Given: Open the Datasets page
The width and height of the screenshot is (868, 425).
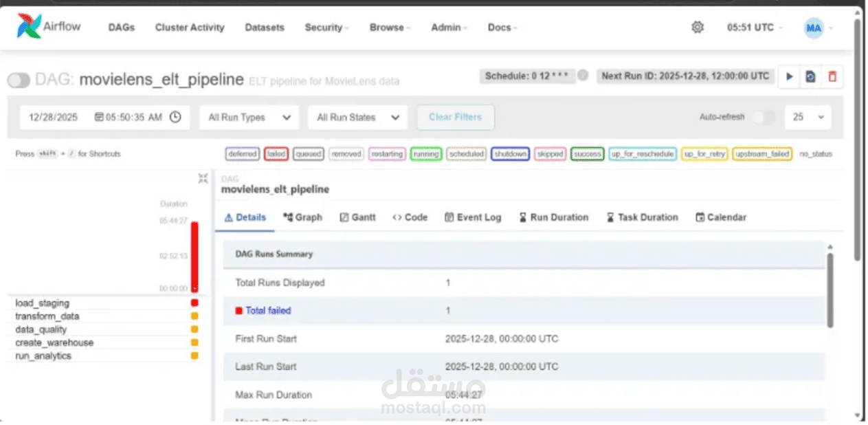Looking at the screenshot, I should (265, 28).
